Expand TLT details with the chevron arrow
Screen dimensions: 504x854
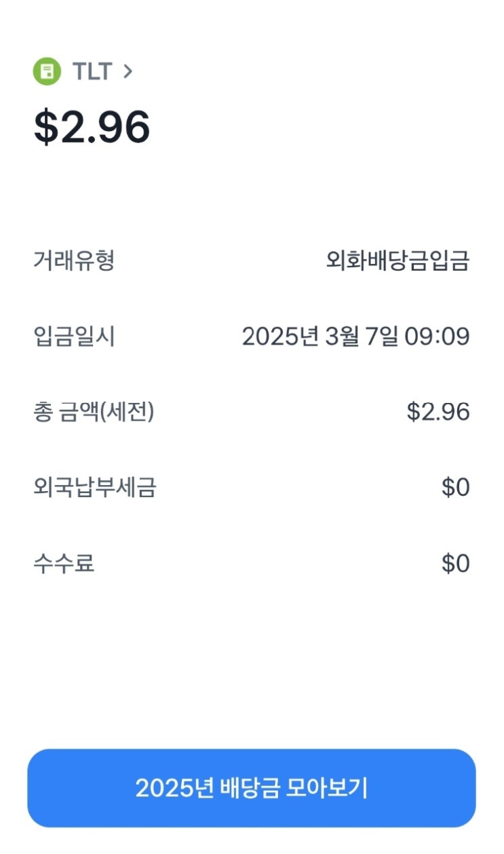pyautogui.click(x=128, y=71)
